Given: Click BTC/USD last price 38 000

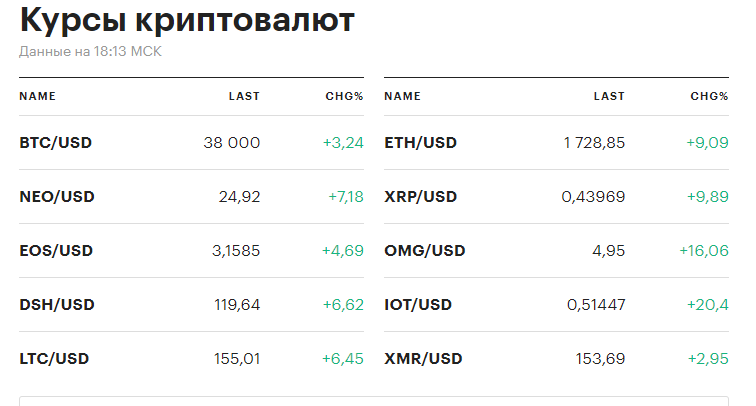Looking at the screenshot, I should (x=231, y=143).
